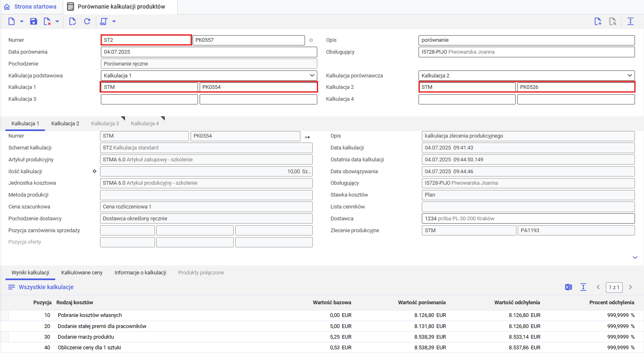This screenshot has width=644, height=353.
Task: Click the Wartość odchylenia column header
Action: click(x=517, y=303)
